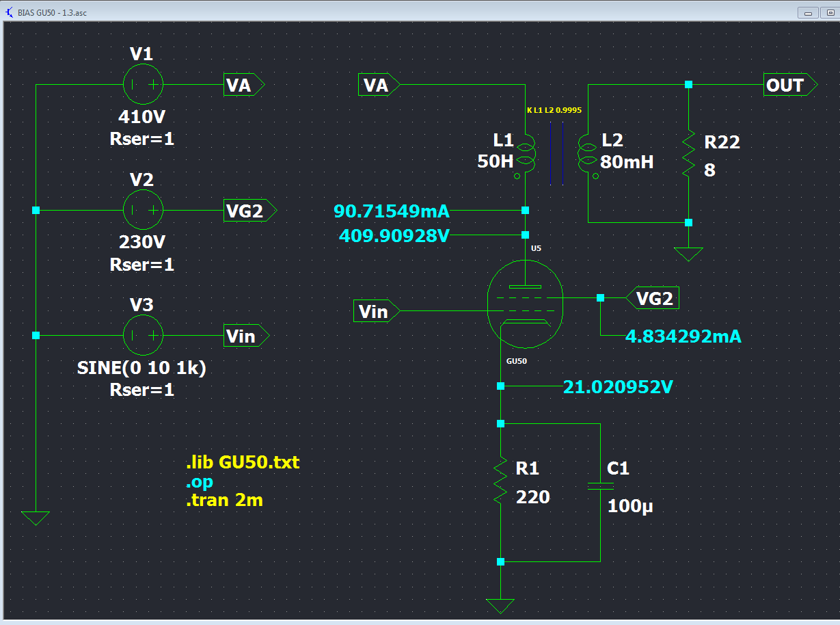
Task: Select the 21.020952V voltage readout
Action: pyautogui.click(x=618, y=387)
